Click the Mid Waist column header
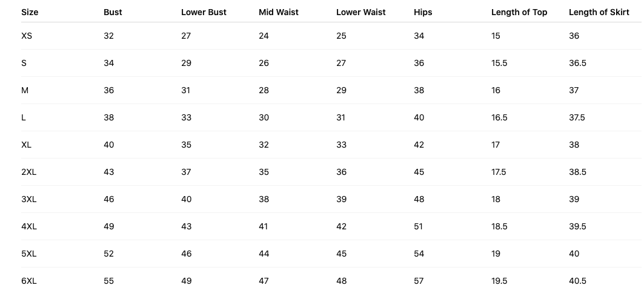The width and height of the screenshot is (644, 305). pos(278,12)
